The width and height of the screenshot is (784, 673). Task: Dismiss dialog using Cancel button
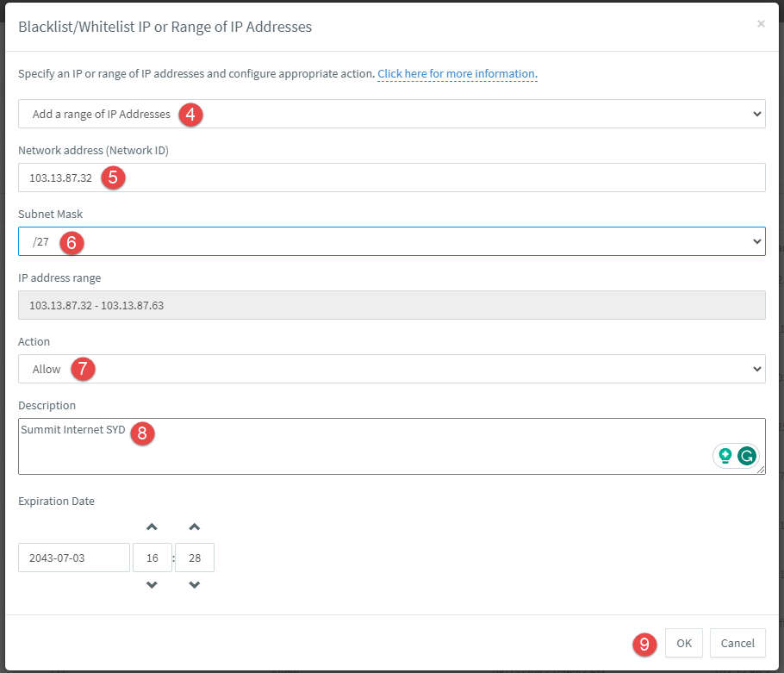coord(737,643)
